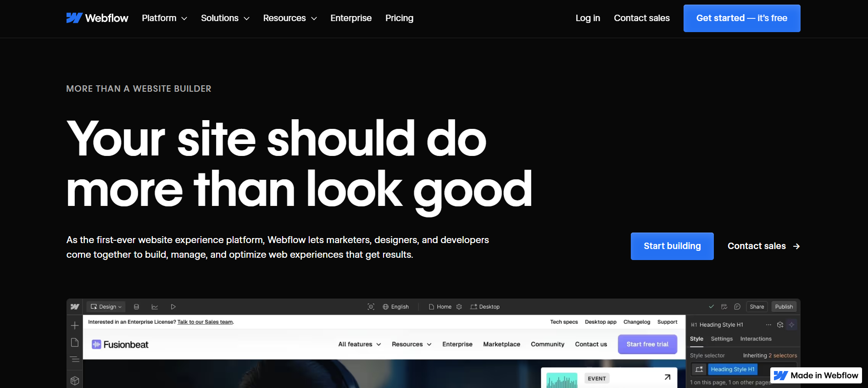Expand the Resources menu in header

coord(290,18)
